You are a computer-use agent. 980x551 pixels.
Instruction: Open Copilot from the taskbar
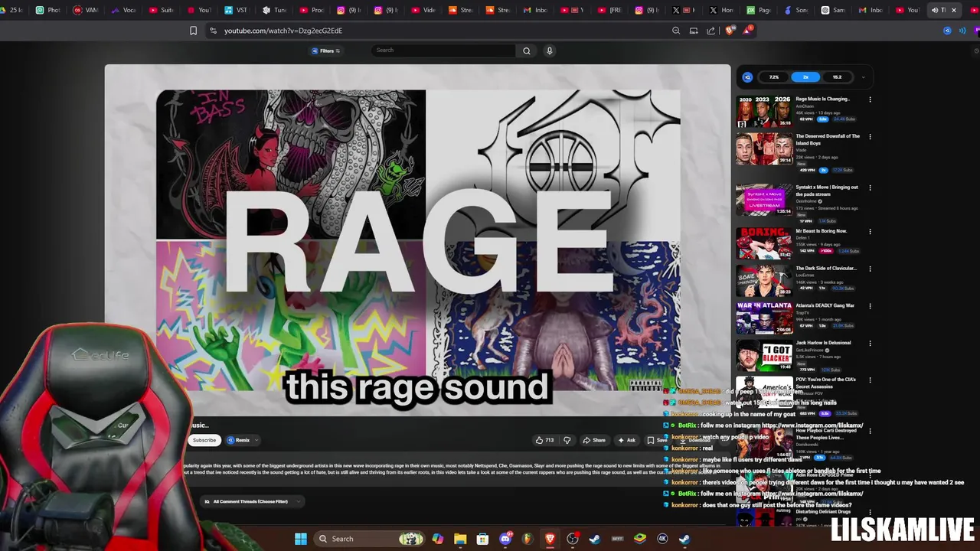(x=437, y=539)
